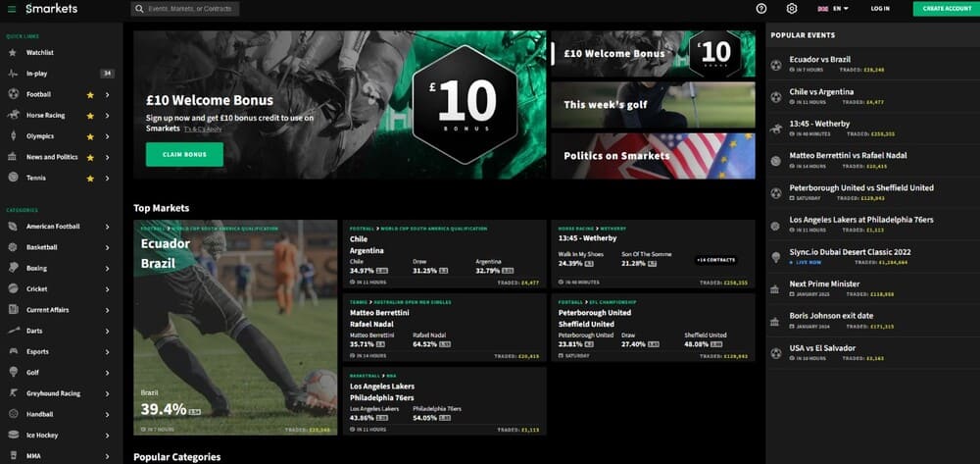980x464 pixels.
Task: Click horse icon next to 13:45 - Wetherby event
Action: (775, 129)
